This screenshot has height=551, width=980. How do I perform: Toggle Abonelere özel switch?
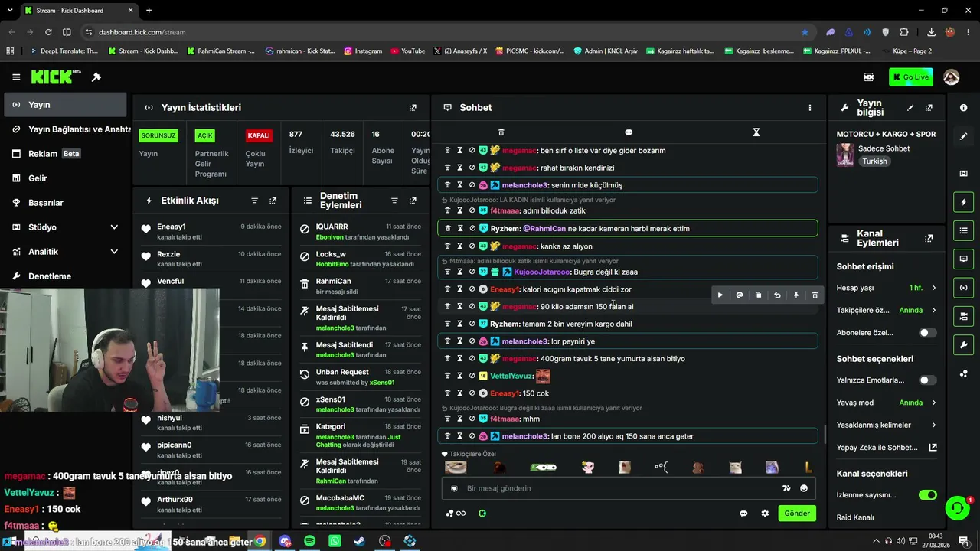(x=927, y=333)
